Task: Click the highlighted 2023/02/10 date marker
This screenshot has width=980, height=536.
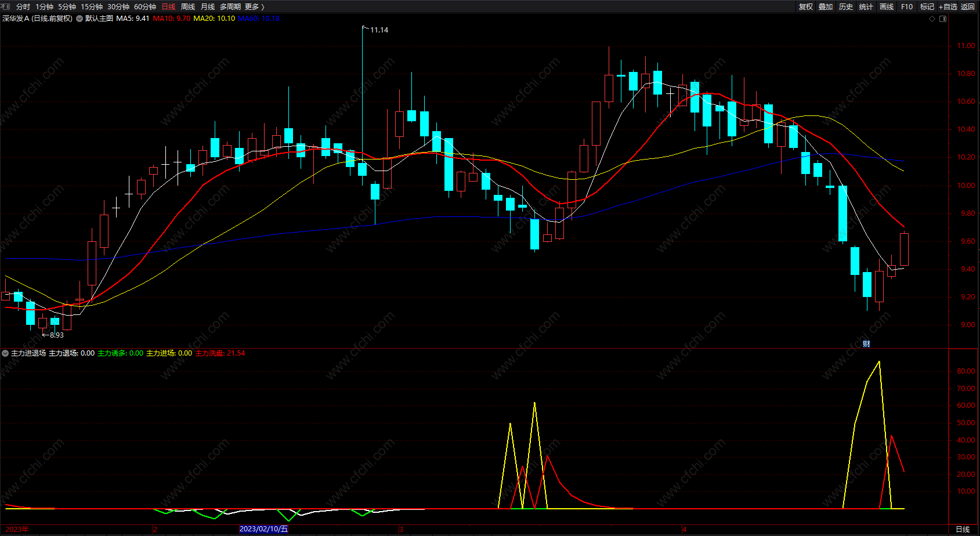Action: pyautogui.click(x=263, y=529)
